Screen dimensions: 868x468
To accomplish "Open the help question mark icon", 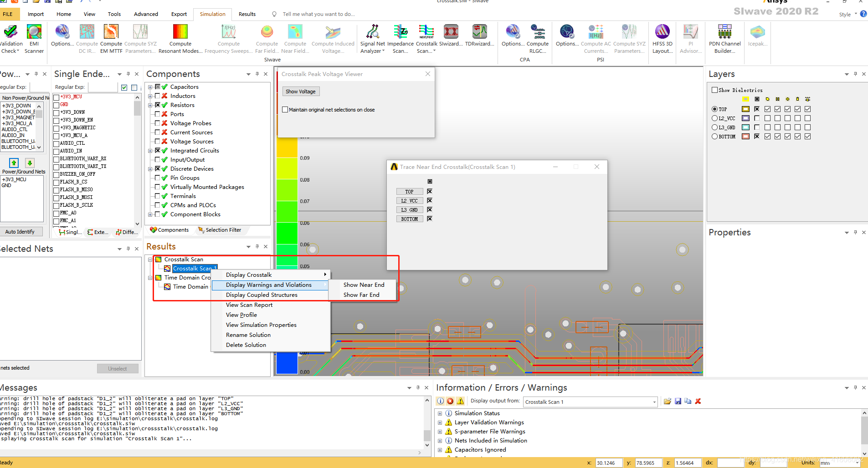I will pos(863,14).
